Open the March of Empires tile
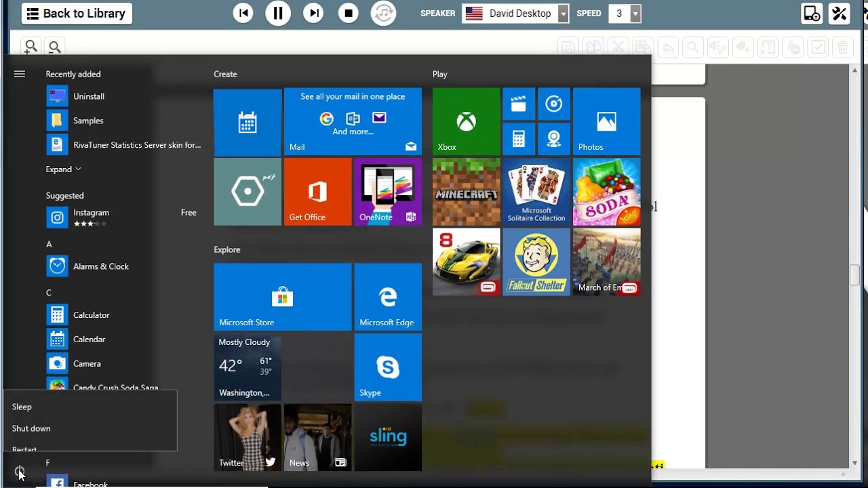868x488 pixels. click(607, 262)
